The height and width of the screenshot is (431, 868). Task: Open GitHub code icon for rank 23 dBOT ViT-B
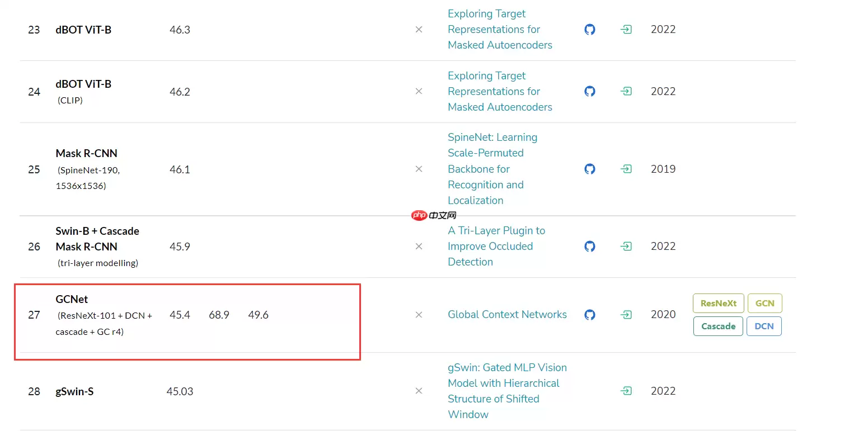590,30
